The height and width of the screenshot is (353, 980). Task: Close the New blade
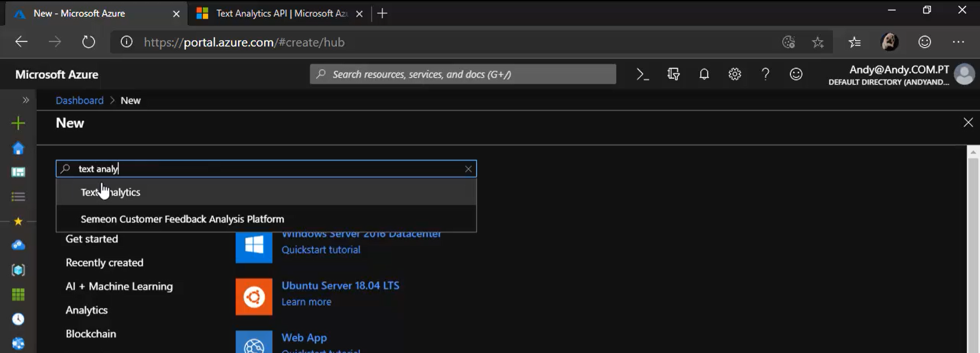(x=968, y=123)
